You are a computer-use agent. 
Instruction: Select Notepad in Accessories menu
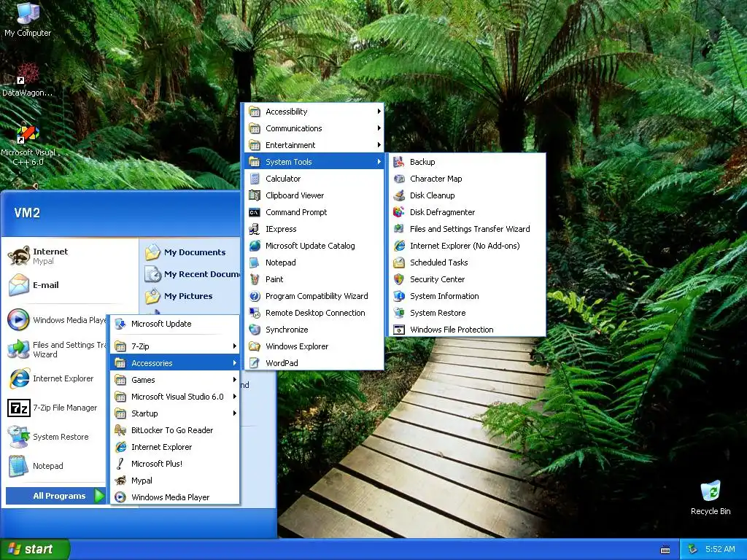pyautogui.click(x=314, y=262)
